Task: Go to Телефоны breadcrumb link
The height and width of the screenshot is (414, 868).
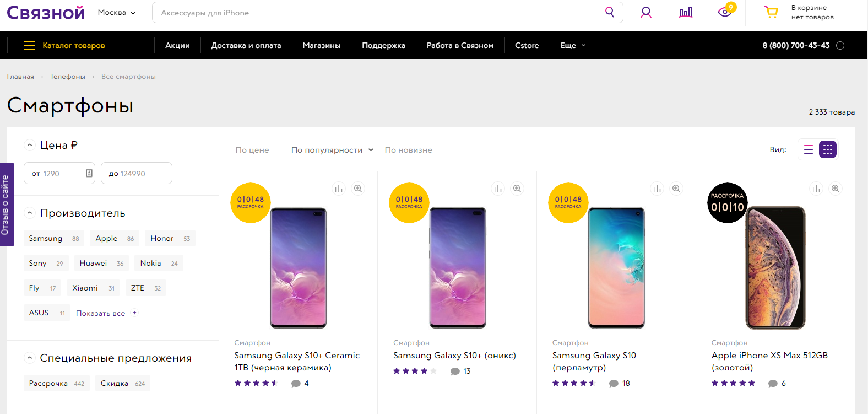Action: (68, 77)
